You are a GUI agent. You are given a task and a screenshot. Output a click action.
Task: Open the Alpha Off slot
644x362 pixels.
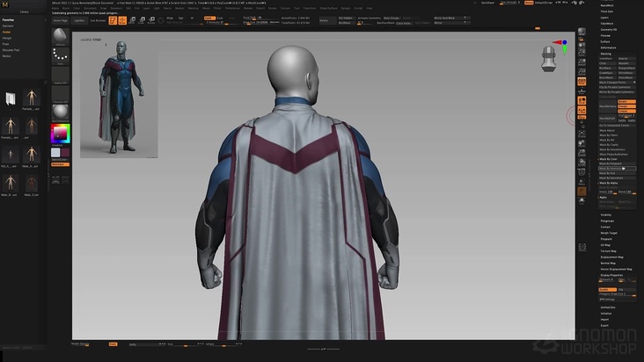[x=61, y=76]
